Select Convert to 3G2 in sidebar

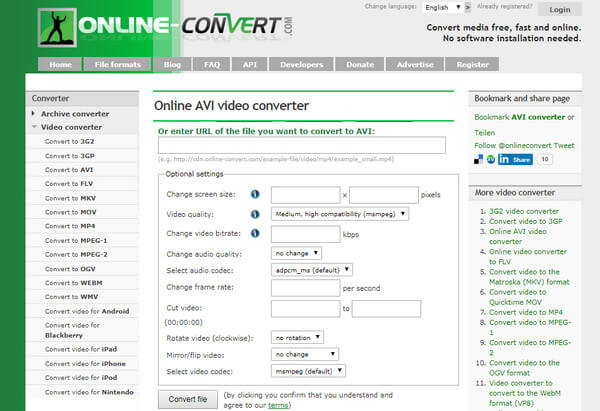pos(69,142)
